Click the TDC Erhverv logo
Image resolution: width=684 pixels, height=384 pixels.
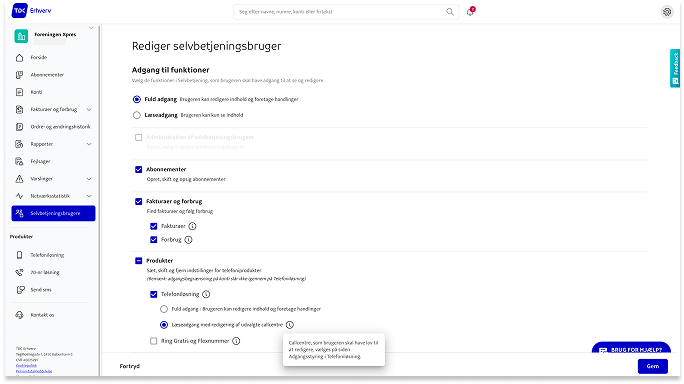point(31,10)
